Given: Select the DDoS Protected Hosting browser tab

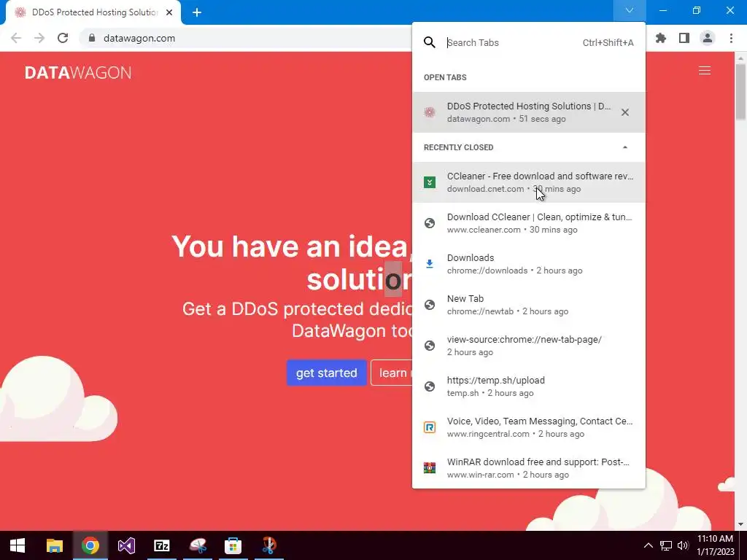Looking at the screenshot, I should pos(93,12).
